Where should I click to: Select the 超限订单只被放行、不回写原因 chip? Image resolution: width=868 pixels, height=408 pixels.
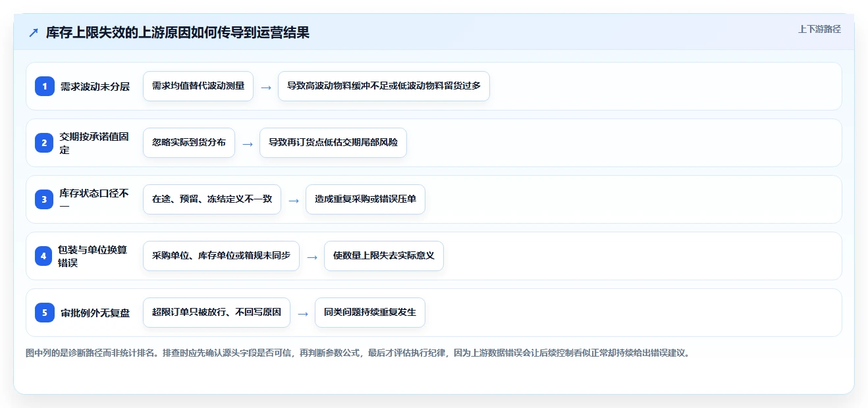pyautogui.click(x=217, y=313)
